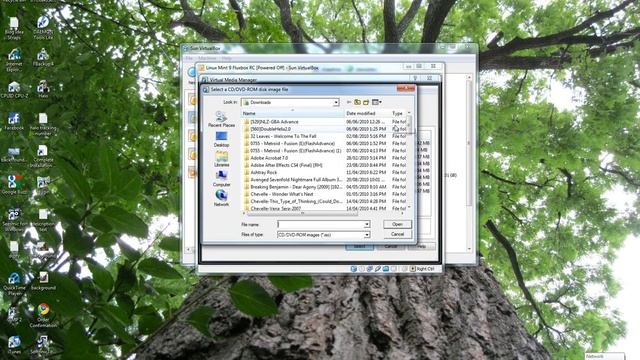Open Machine menu in Sun VirtualBox
The image size is (640, 360).
207,58
